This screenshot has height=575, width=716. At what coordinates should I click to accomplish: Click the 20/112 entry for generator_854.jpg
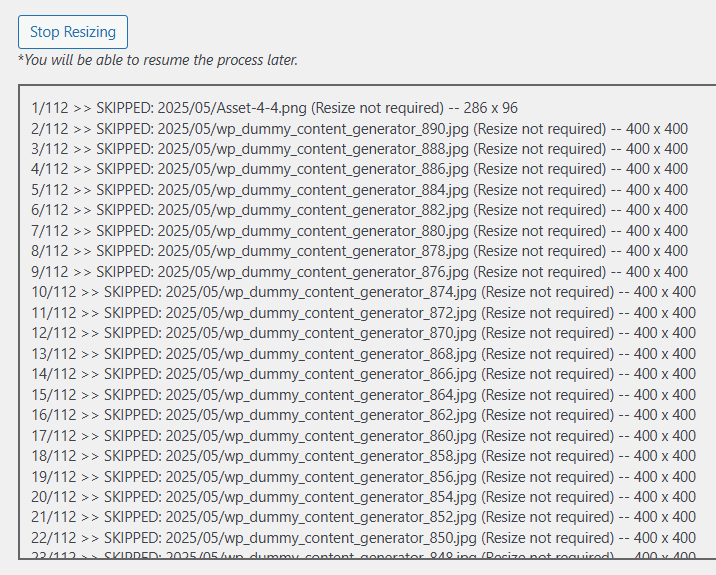(362, 497)
